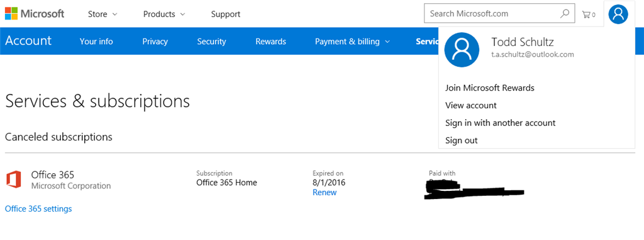Click the Renew link
The image size is (644, 240).
click(x=325, y=192)
